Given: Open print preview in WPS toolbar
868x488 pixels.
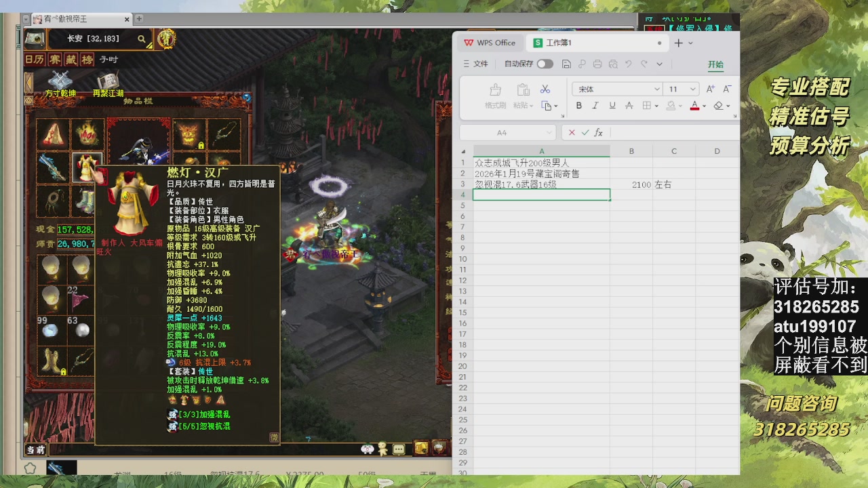Looking at the screenshot, I should [x=613, y=64].
